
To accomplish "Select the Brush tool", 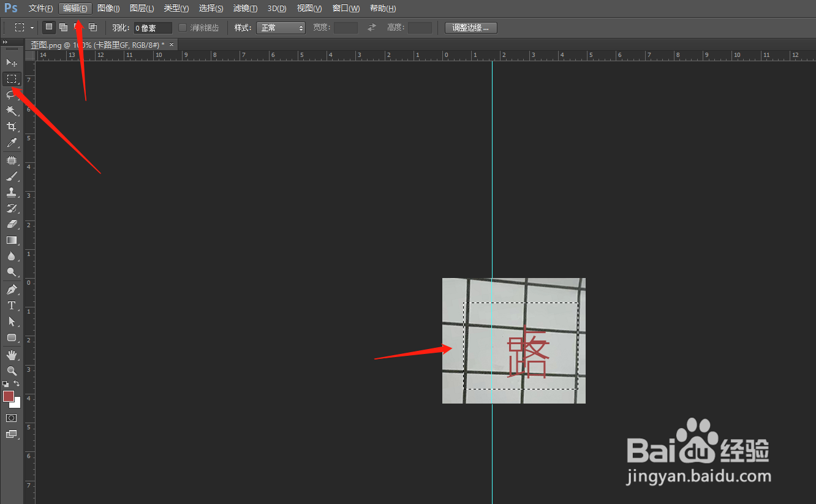I will [12, 176].
